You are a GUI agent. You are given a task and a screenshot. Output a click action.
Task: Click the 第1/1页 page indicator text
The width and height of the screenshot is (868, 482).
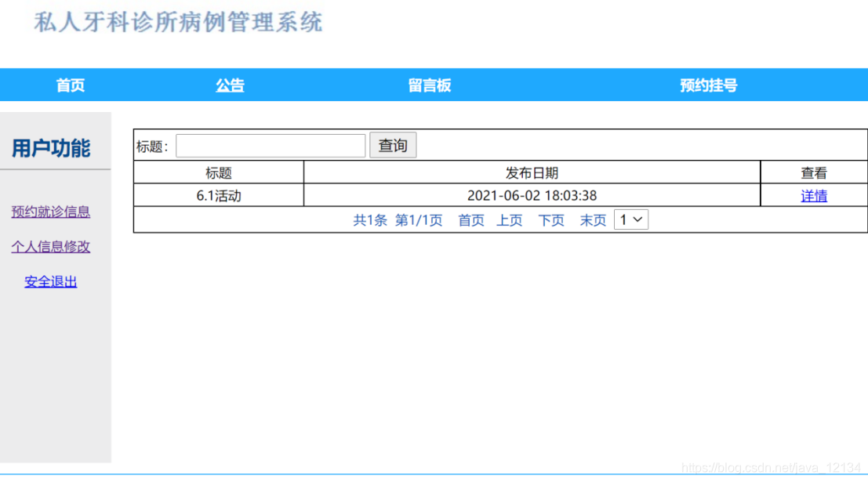(419, 219)
